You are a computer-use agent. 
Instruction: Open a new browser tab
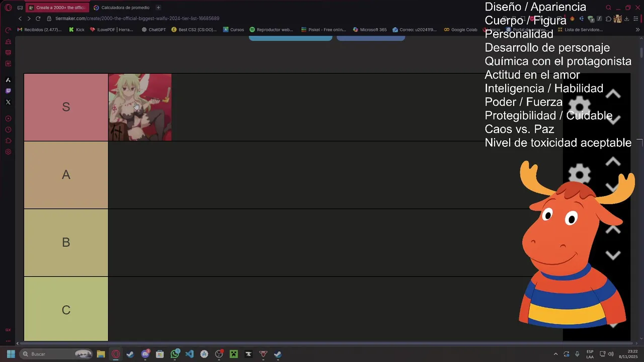pyautogui.click(x=158, y=8)
